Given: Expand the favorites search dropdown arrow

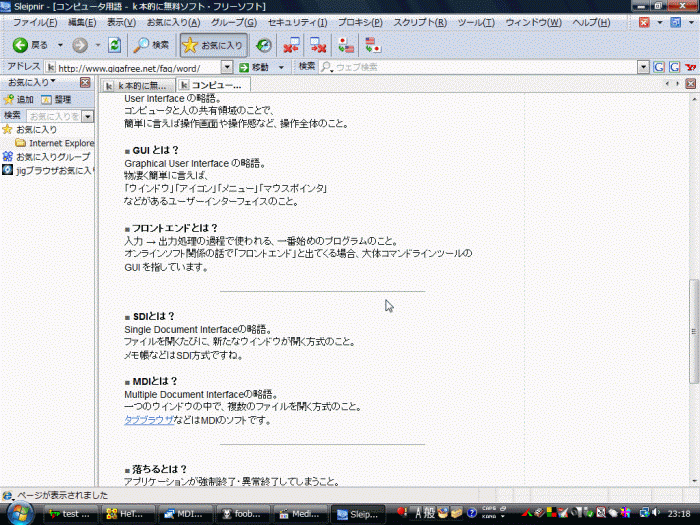Looking at the screenshot, I should point(88,117).
